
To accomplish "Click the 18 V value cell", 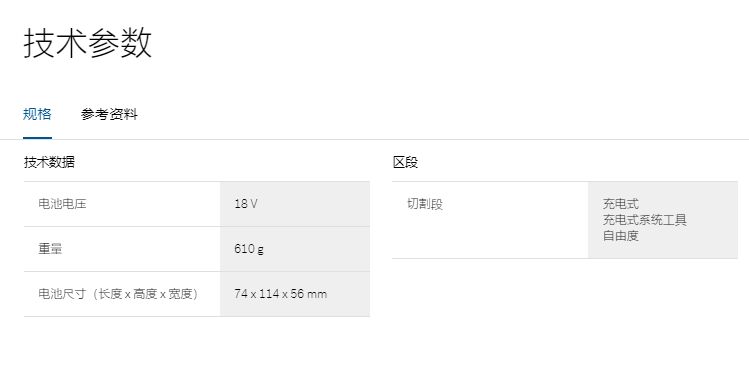I will 295,204.
